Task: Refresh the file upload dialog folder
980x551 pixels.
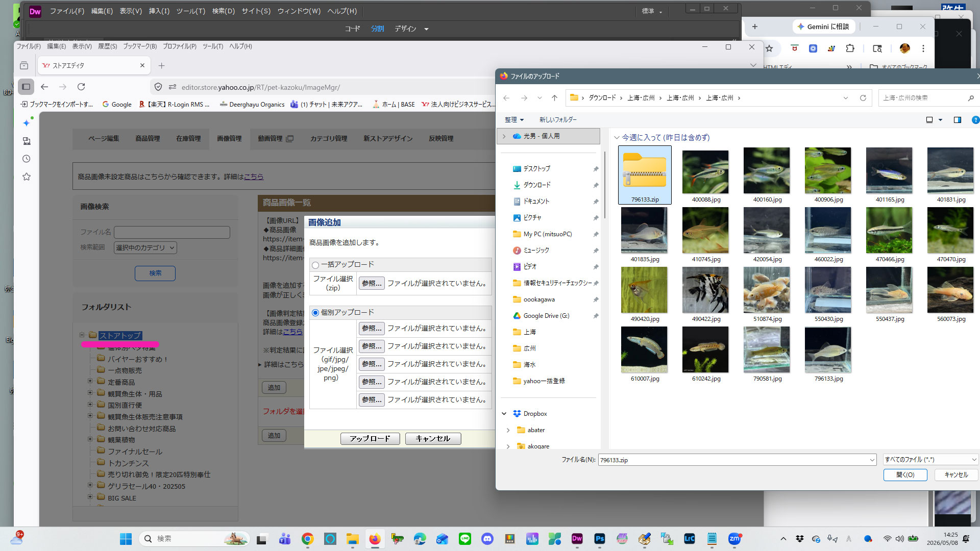Action: point(863,98)
